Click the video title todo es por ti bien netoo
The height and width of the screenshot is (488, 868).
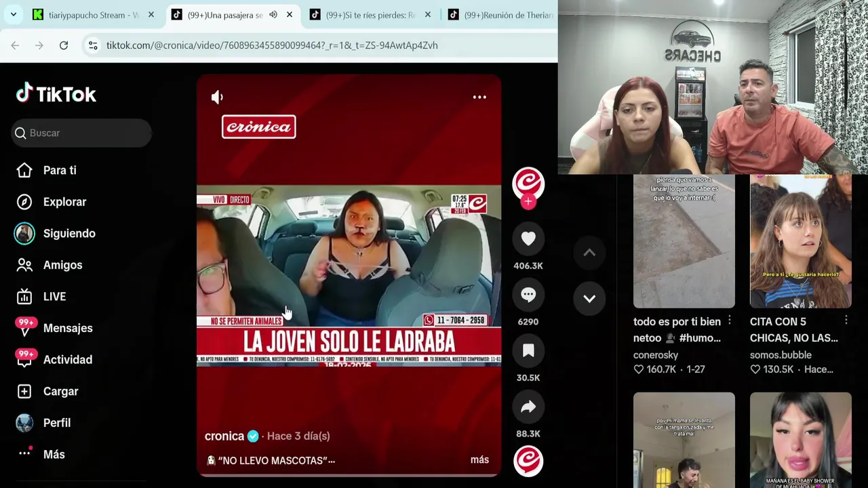pos(677,329)
